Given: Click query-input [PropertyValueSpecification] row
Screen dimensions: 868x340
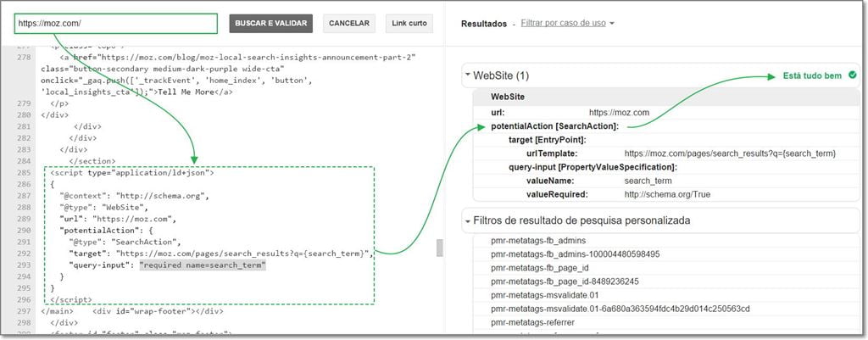Looking at the screenshot, I should coord(666,167).
